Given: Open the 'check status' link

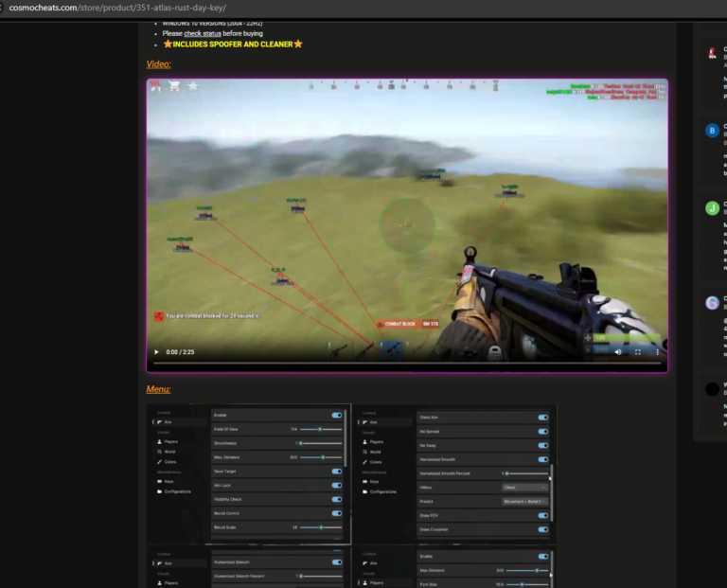Looking at the screenshot, I should pyautogui.click(x=198, y=33).
